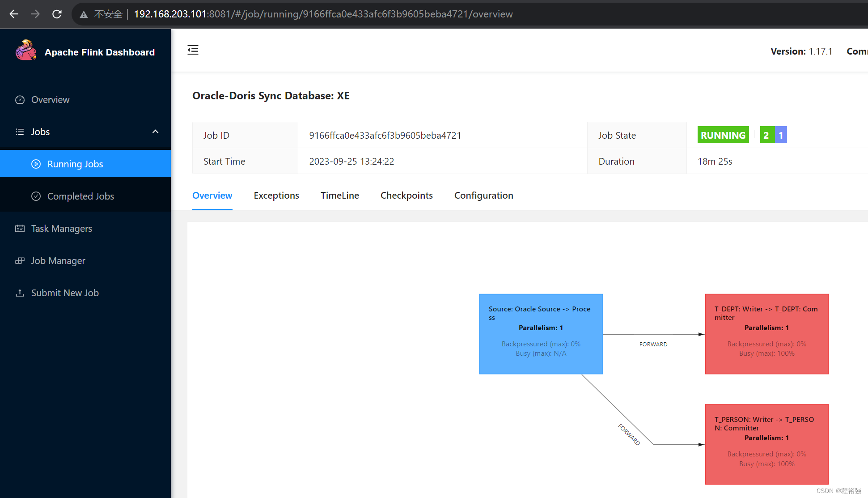The height and width of the screenshot is (498, 868).
Task: Click the Duration label cell
Action: click(637, 161)
